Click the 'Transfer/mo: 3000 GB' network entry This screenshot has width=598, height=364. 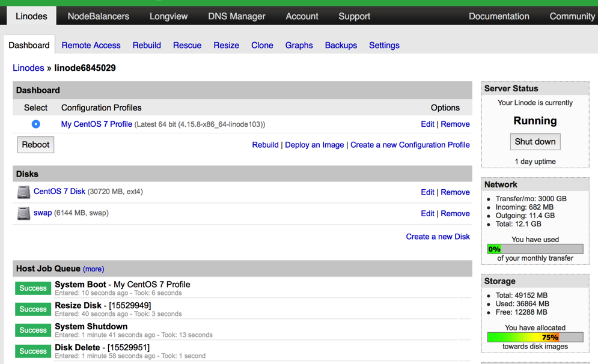click(x=531, y=199)
